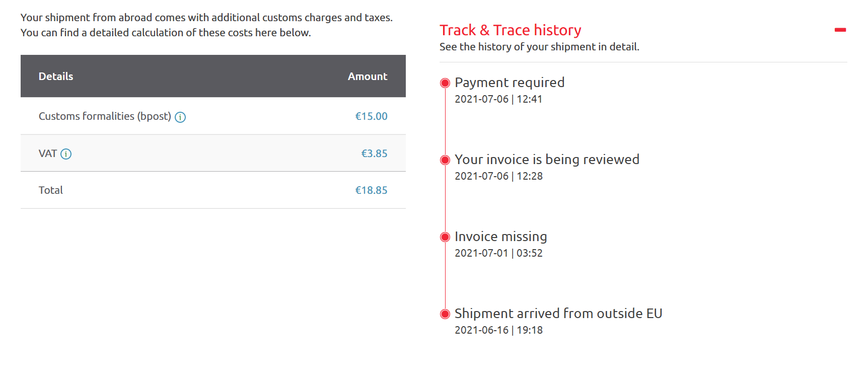Click the info icon beside Customs formalities (bpost)
This screenshot has width=868, height=383.
(x=180, y=117)
